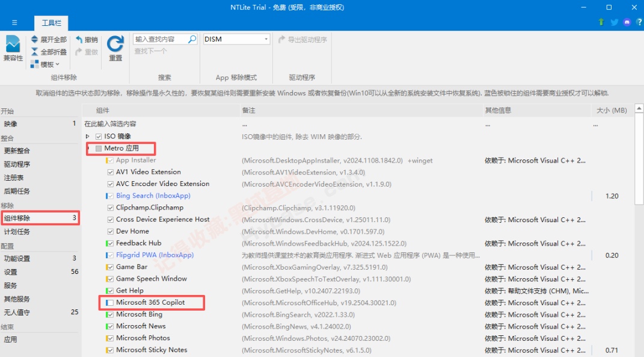
Task: Check Microsoft 365 Copilot checkbox
Action: coord(111,302)
